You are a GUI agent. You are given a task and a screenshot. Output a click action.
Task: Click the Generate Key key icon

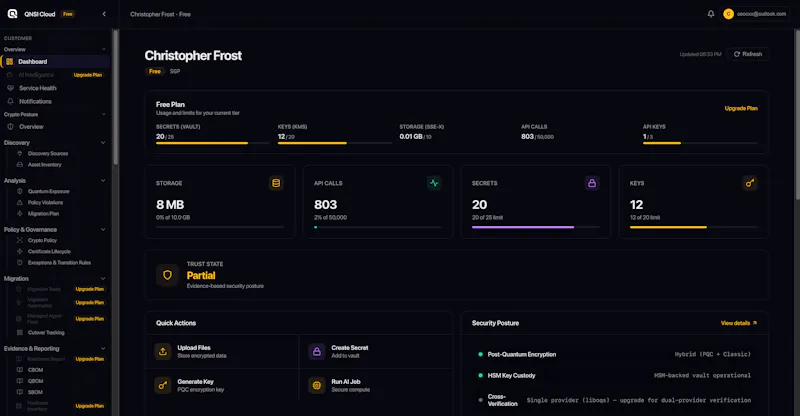coord(163,385)
